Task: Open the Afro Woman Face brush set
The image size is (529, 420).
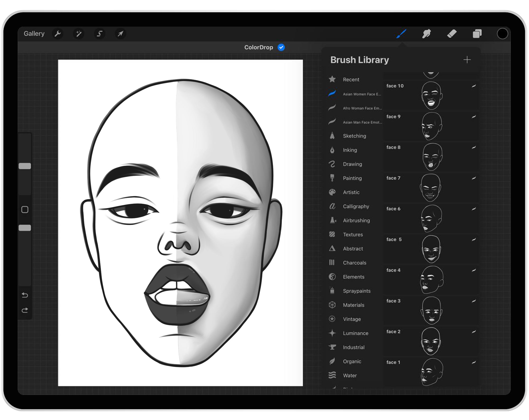Action: coord(362,108)
